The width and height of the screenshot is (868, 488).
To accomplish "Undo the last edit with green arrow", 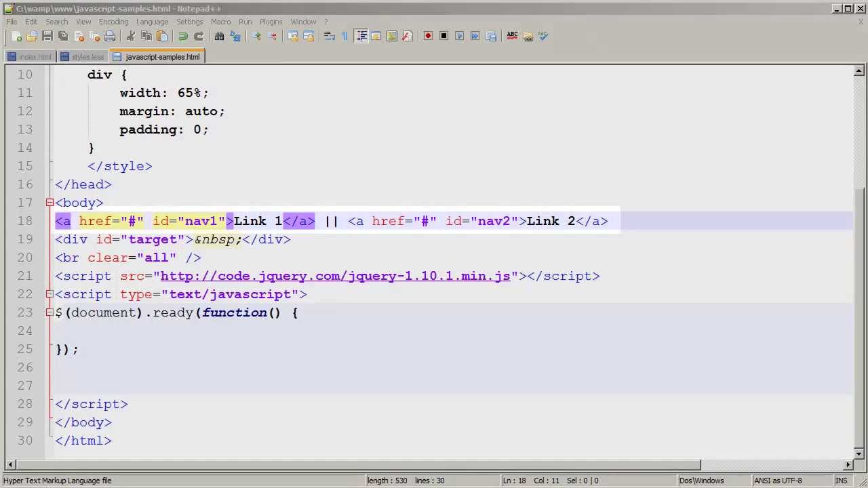I will tap(183, 36).
